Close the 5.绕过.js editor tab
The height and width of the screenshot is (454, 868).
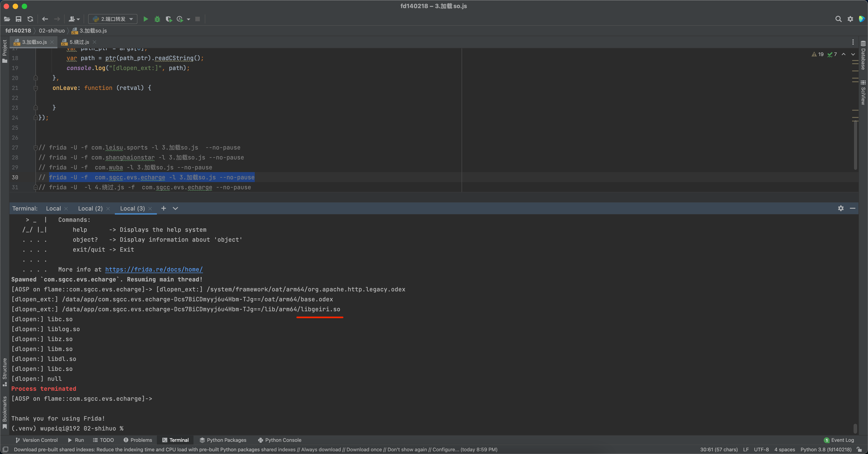click(x=94, y=42)
